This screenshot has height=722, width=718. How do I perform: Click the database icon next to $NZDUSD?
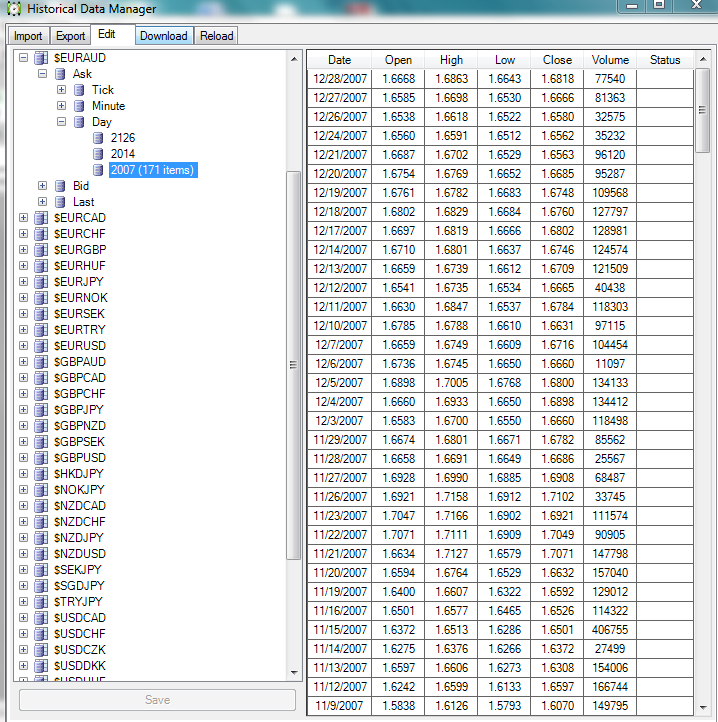pyautogui.click(x=41, y=554)
